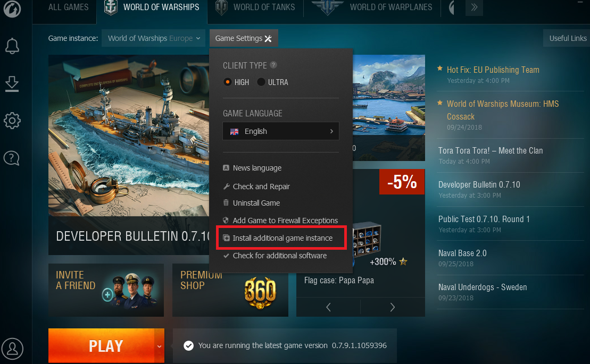The width and height of the screenshot is (590, 364).
Task: Expand the arrow beside the PLAY button
Action: click(x=159, y=346)
